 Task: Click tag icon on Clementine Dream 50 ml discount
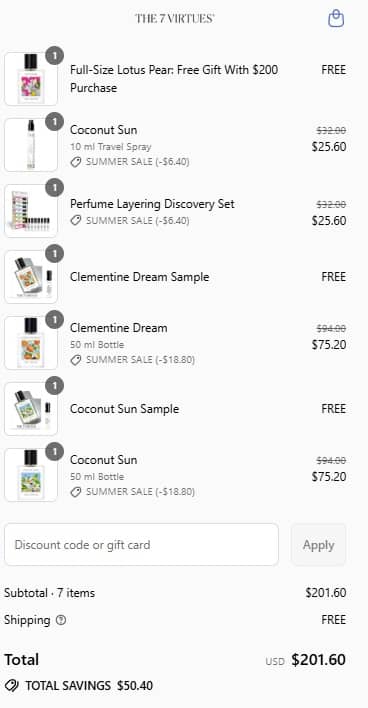(76, 360)
